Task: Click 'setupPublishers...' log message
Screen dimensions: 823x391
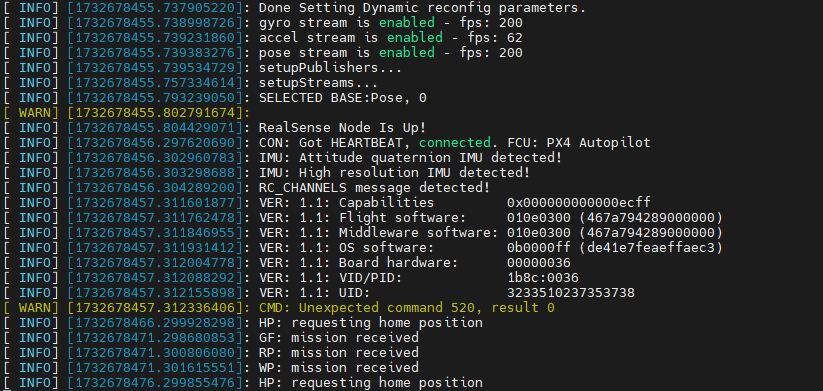Action: pyautogui.click(x=330, y=68)
